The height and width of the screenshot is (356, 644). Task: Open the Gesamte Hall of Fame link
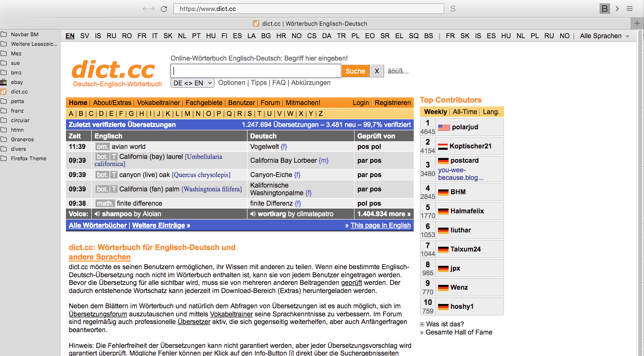click(459, 332)
